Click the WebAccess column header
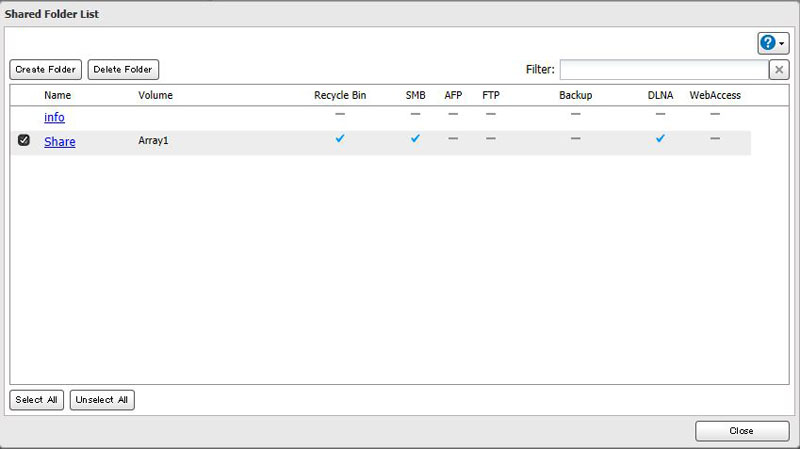 [715, 95]
